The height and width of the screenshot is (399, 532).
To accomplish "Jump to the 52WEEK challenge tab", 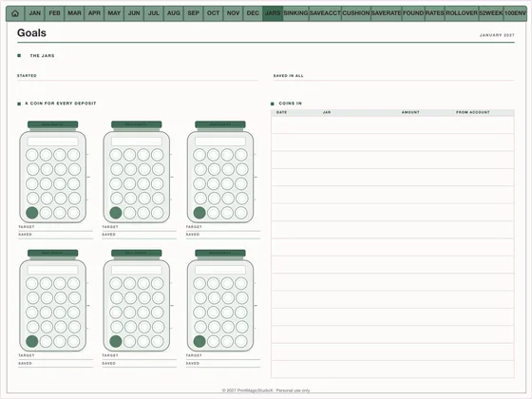I will [x=491, y=13].
